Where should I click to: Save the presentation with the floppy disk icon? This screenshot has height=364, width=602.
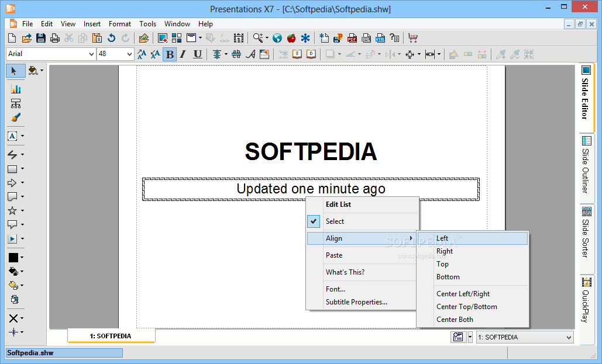click(41, 38)
